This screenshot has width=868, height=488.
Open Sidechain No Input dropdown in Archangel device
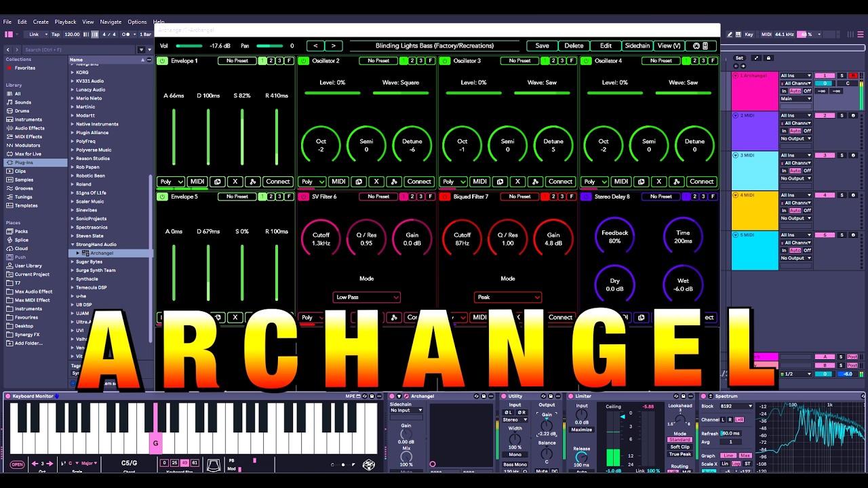pos(406,410)
